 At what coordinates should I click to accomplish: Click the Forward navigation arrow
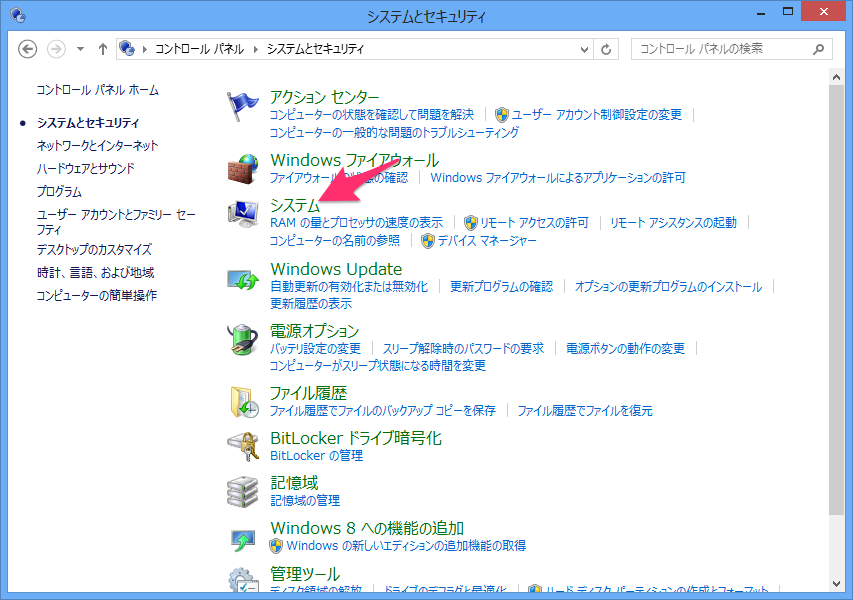click(56, 49)
